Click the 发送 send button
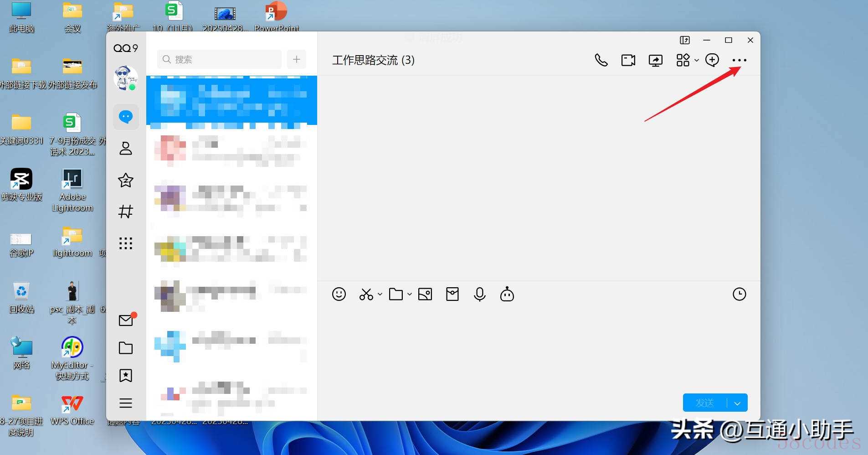This screenshot has width=868, height=455. [705, 403]
